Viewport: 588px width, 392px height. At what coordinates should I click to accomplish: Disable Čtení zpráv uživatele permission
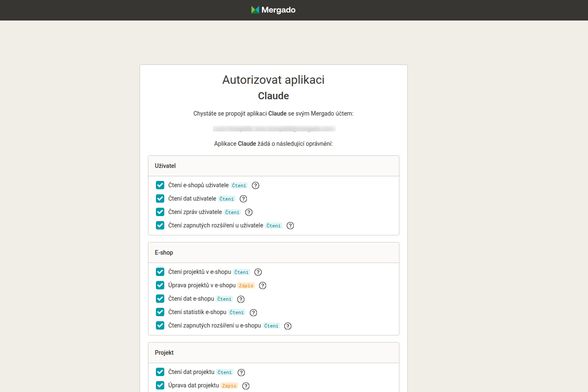160,212
